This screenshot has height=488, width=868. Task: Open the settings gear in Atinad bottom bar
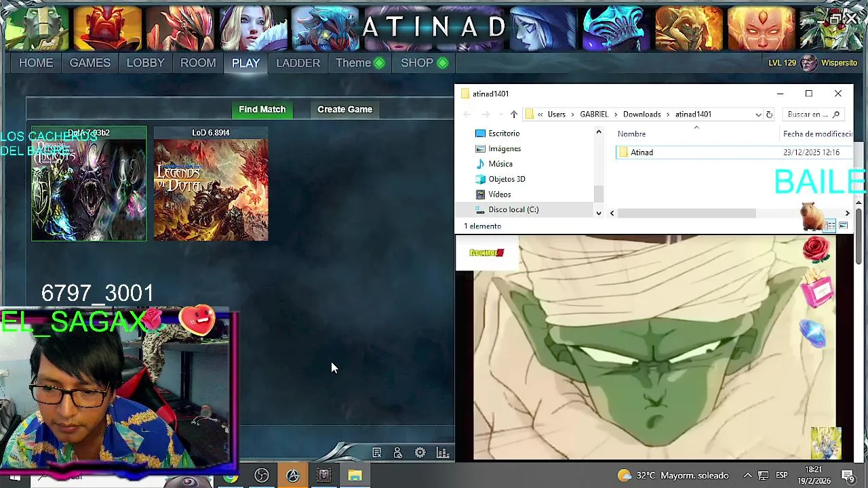coord(420,453)
